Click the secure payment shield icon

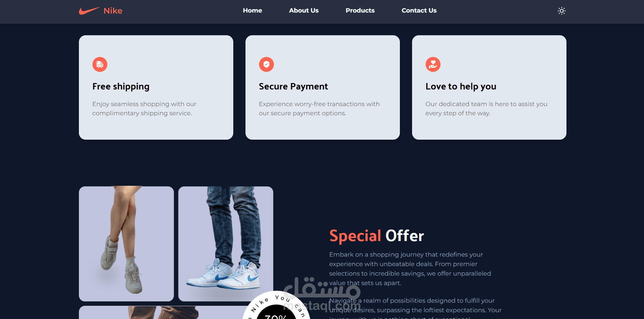(x=266, y=64)
